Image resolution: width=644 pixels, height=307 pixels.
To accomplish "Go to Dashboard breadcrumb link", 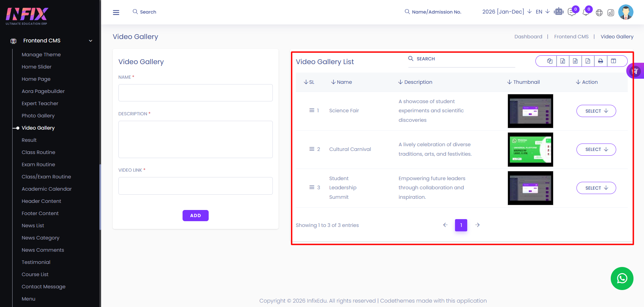I will pos(528,37).
